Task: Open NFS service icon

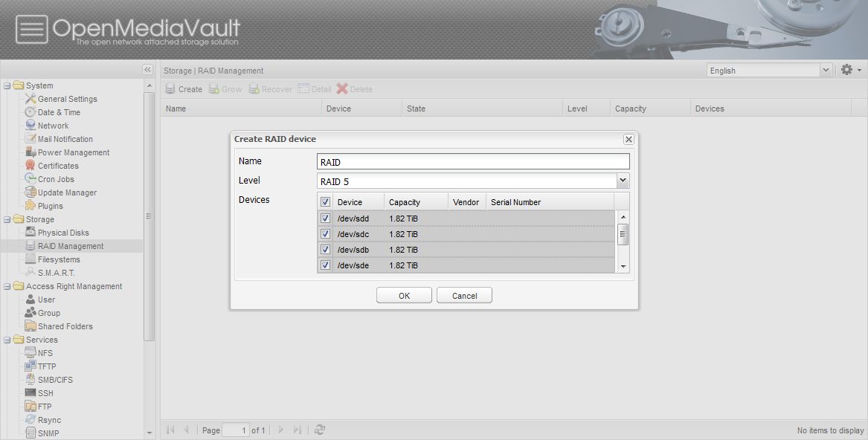Action: point(30,352)
